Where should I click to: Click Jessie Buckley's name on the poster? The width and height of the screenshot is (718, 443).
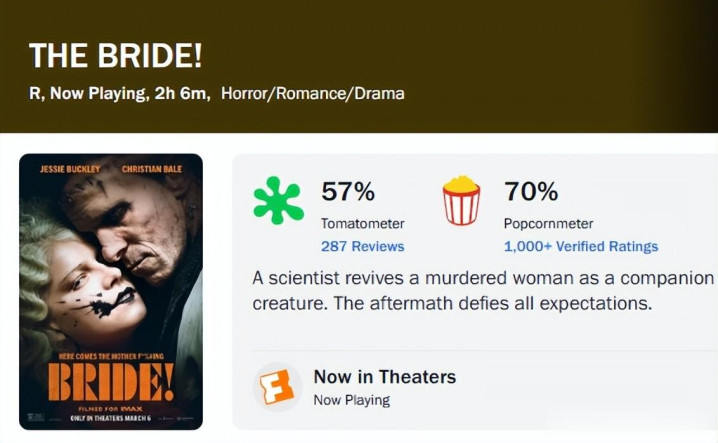coord(69,169)
